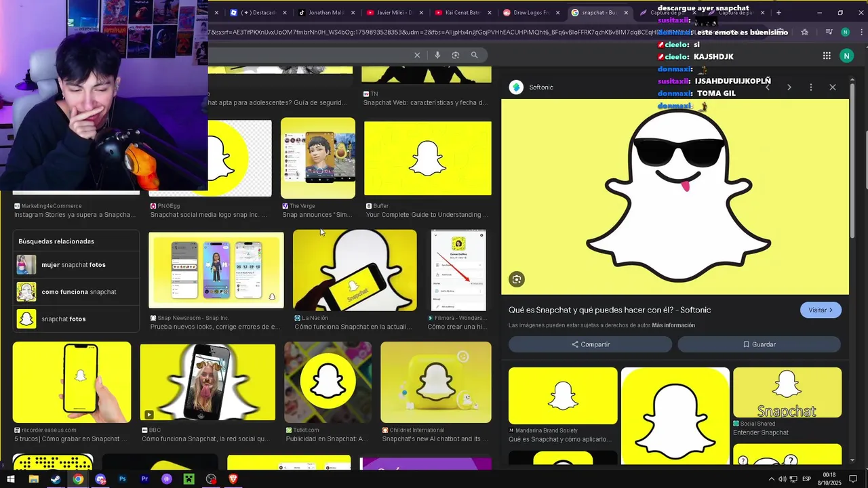Open Windows Start menu
The width and height of the screenshot is (868, 488).
pyautogui.click(x=11, y=479)
